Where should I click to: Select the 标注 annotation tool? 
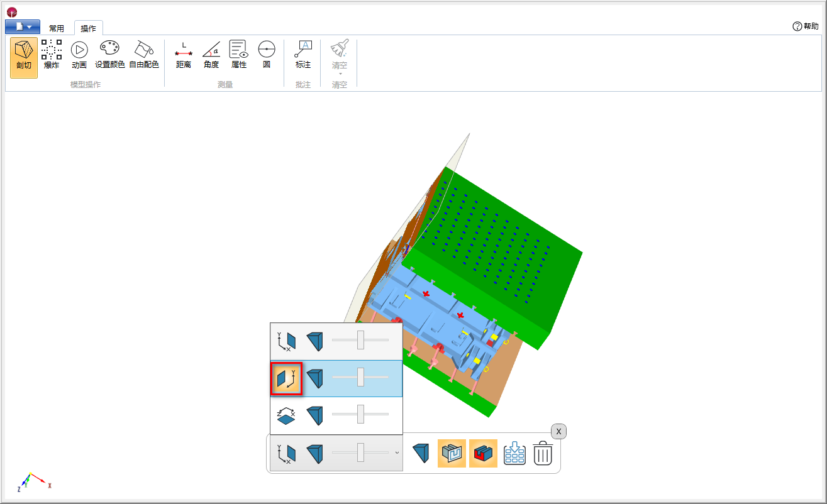pos(303,55)
